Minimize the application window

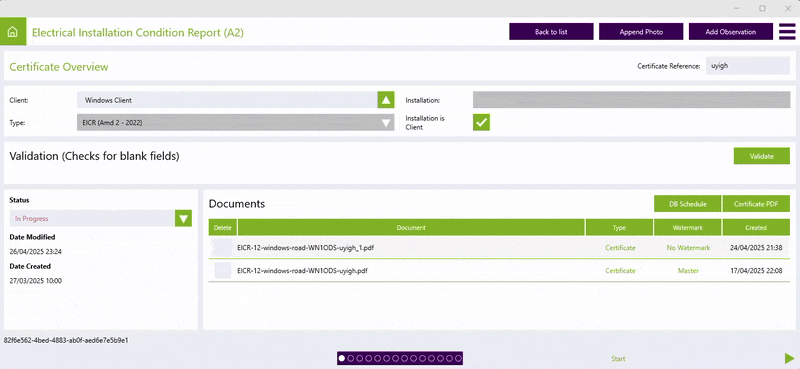[x=737, y=8]
